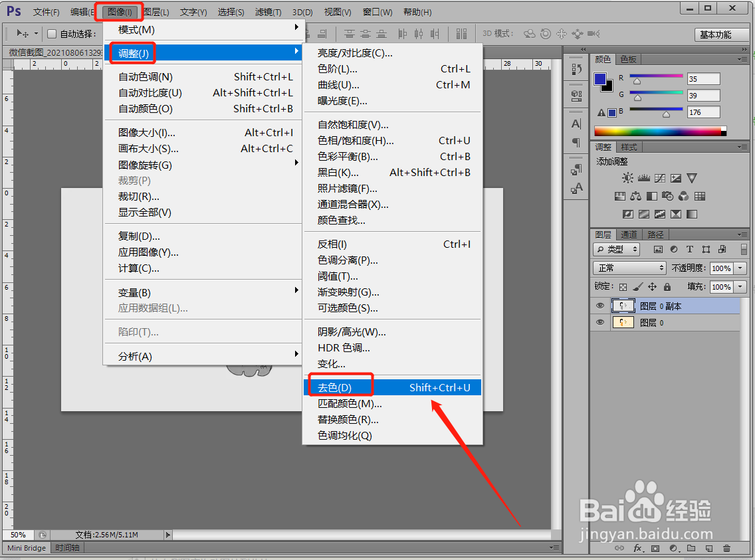Click the R value field showing 35
This screenshot has height=560, width=755.
[x=703, y=79]
